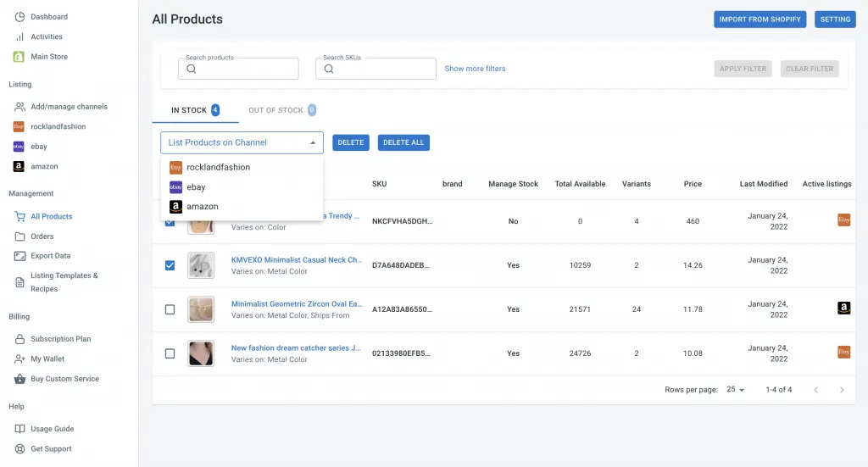The image size is (868, 467).
Task: Open Orders in the Management menu
Action: pos(42,236)
